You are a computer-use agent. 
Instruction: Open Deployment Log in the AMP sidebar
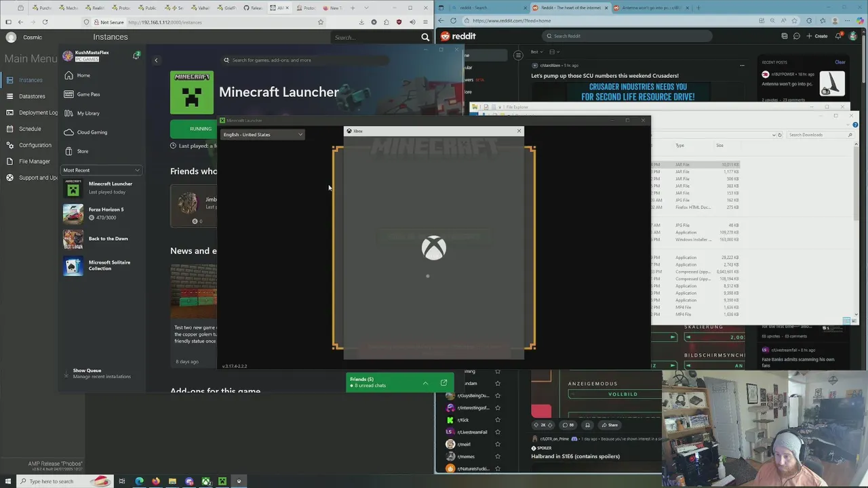point(31,113)
